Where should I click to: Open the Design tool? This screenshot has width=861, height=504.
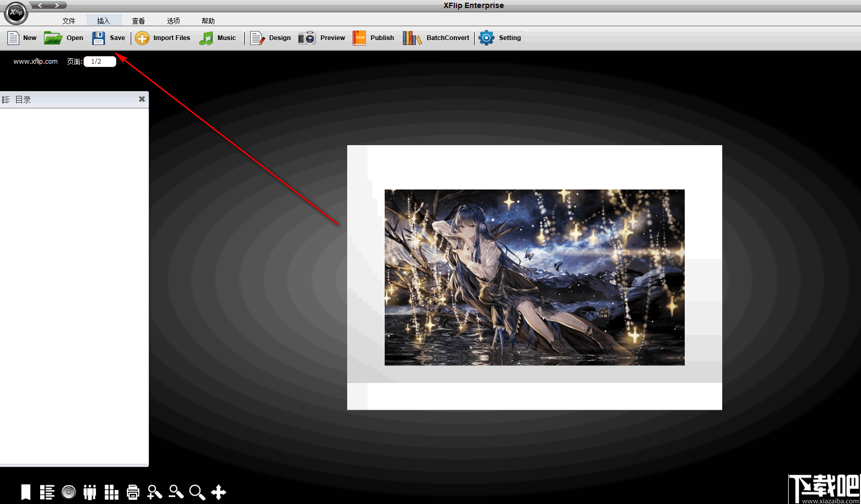tap(271, 38)
